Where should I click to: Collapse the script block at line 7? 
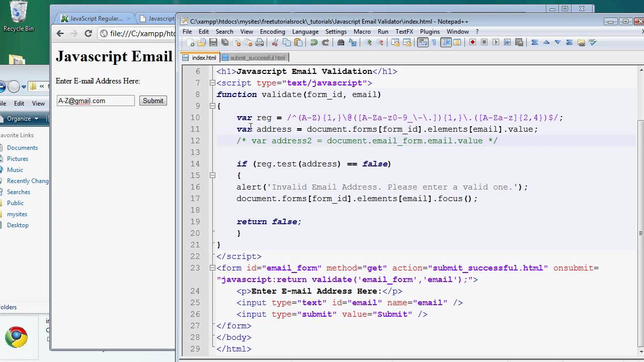point(212,83)
